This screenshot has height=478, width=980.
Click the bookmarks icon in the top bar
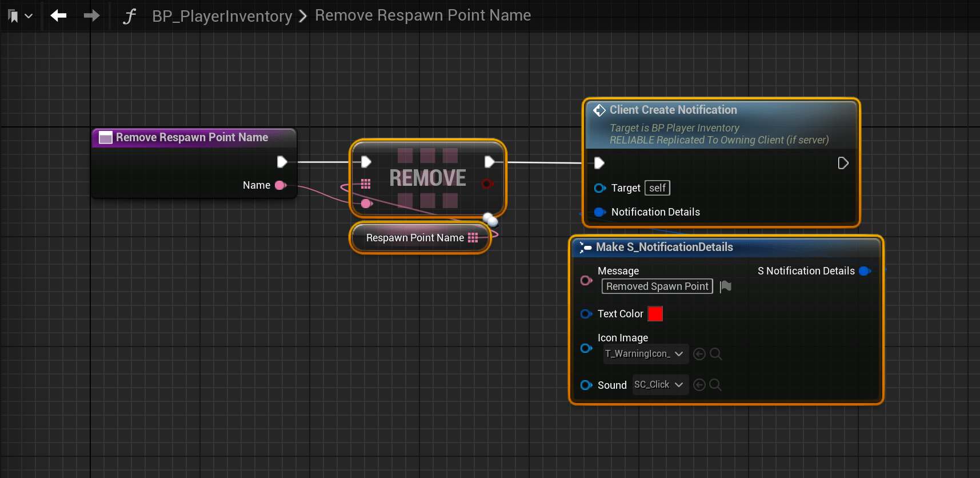point(13,16)
